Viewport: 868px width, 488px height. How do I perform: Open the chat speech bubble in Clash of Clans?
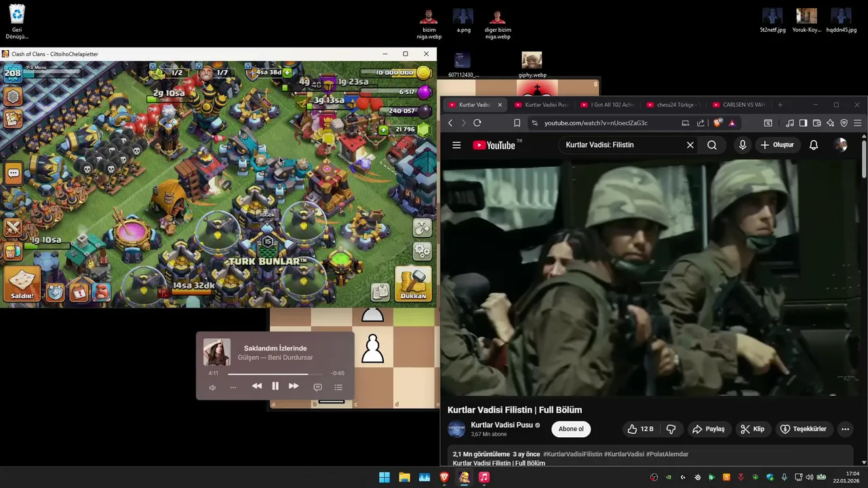(x=13, y=174)
